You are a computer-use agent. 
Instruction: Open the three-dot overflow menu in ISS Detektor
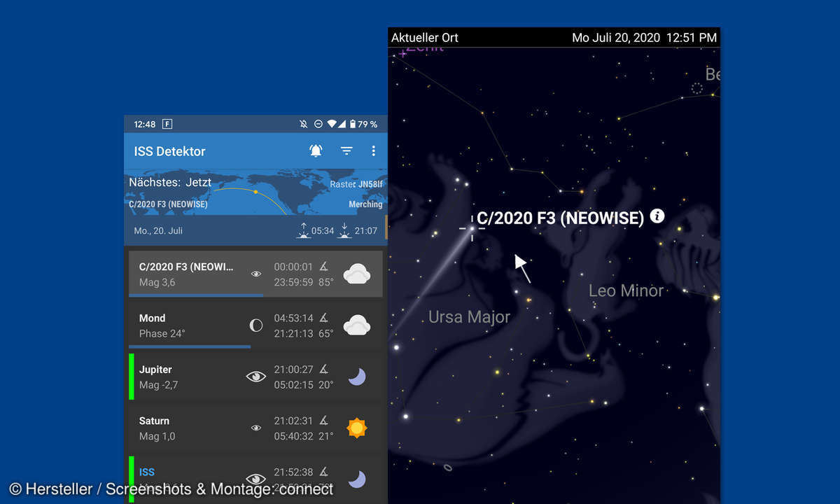[x=374, y=151]
